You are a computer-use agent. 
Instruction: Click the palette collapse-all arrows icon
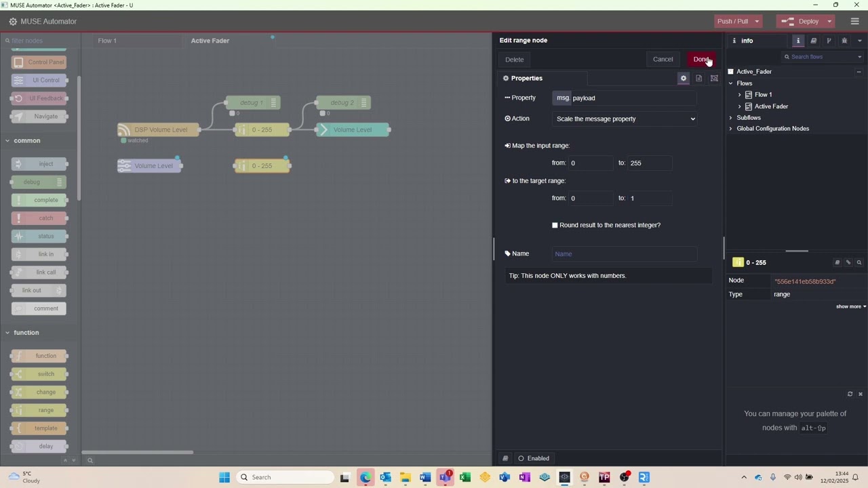pyautogui.click(x=65, y=461)
